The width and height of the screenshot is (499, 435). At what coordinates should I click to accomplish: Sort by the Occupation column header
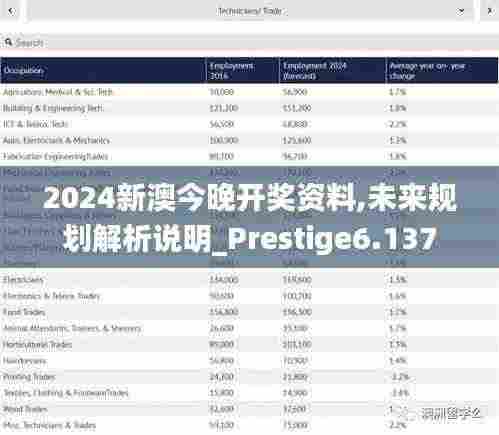(103, 70)
